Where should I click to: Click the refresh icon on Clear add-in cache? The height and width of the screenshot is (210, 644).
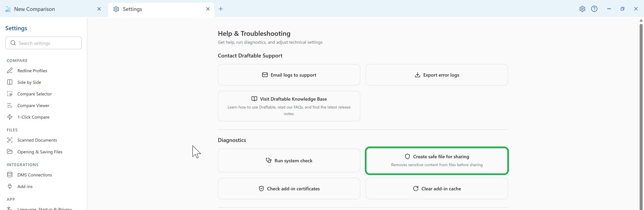[416, 188]
